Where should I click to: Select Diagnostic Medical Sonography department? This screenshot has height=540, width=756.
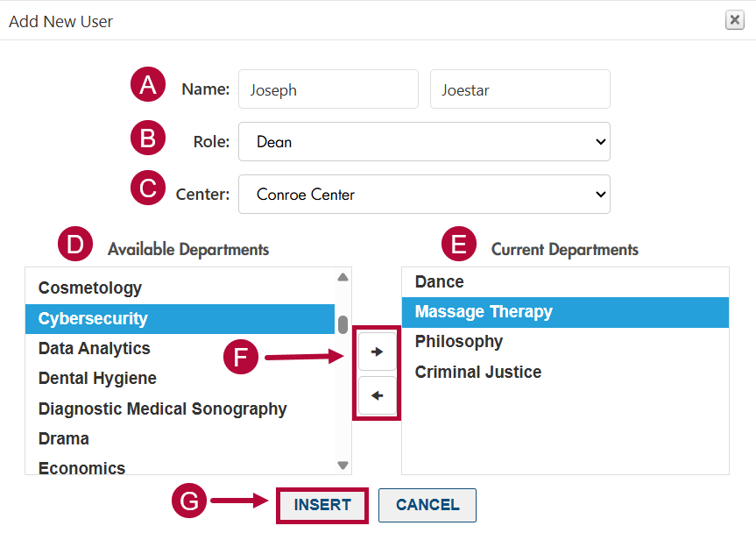[163, 409]
